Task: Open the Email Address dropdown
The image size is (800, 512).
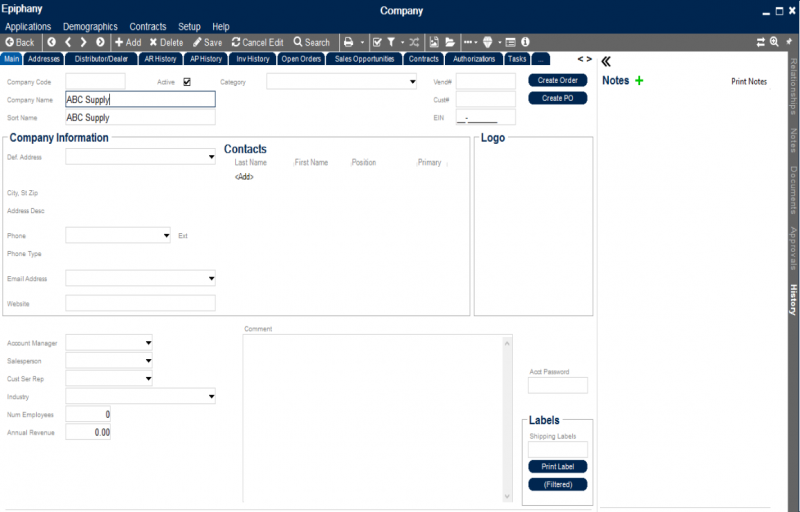Action: coord(211,278)
